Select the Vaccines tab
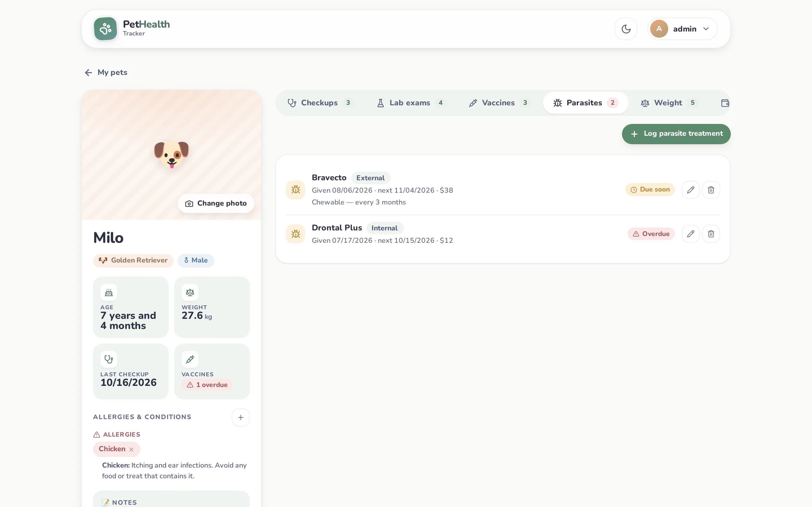This screenshot has width=812, height=507. pyautogui.click(x=498, y=103)
